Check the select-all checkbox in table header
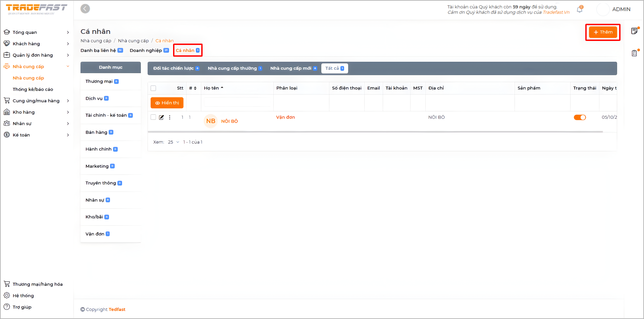The height and width of the screenshot is (319, 644). point(153,88)
